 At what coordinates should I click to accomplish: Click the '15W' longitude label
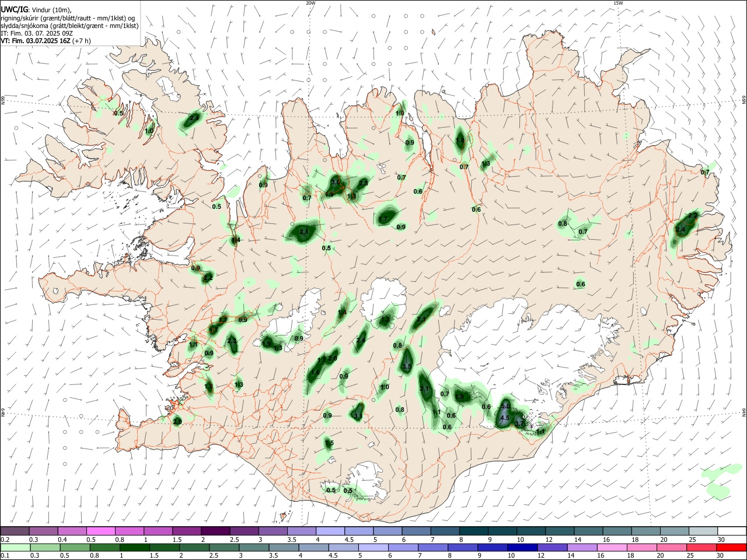pyautogui.click(x=619, y=3)
